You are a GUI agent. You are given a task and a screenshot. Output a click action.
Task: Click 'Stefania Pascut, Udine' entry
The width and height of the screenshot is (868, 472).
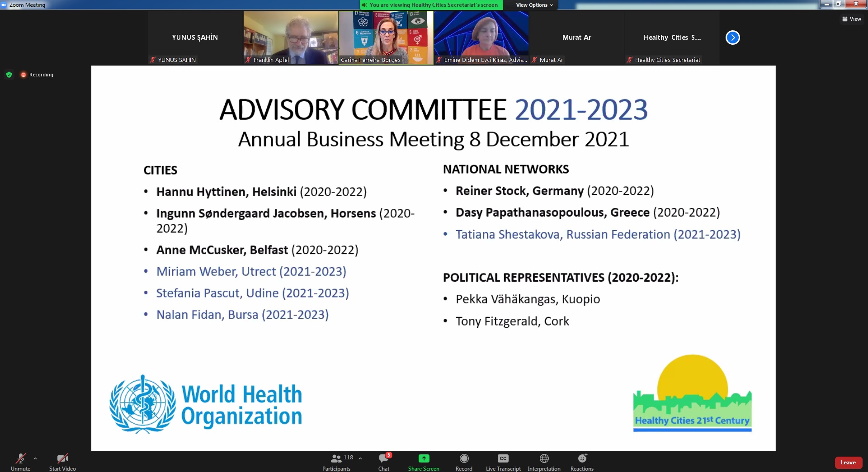tap(253, 293)
